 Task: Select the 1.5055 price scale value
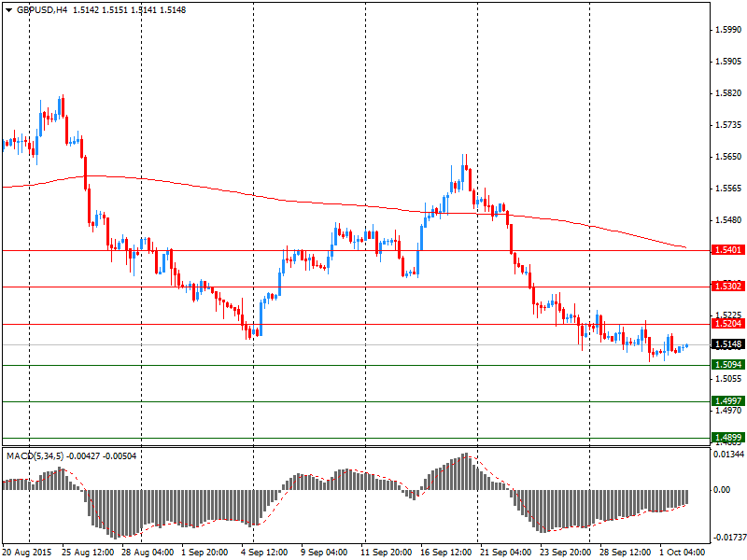728,379
